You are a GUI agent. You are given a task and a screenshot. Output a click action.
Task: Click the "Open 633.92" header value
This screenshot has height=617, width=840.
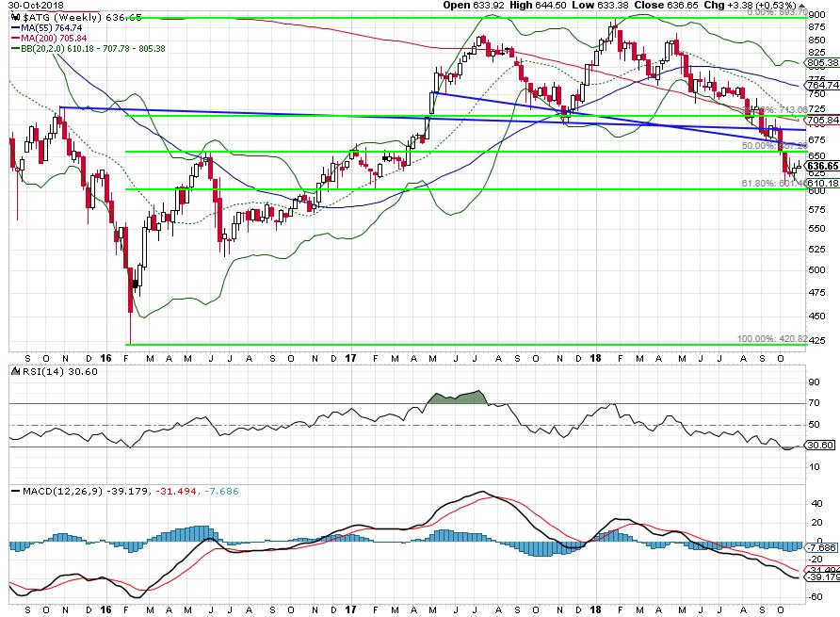point(473,6)
